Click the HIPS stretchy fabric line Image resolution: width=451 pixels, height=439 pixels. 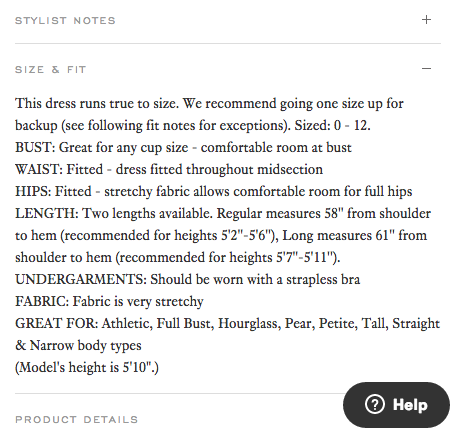[x=214, y=192]
